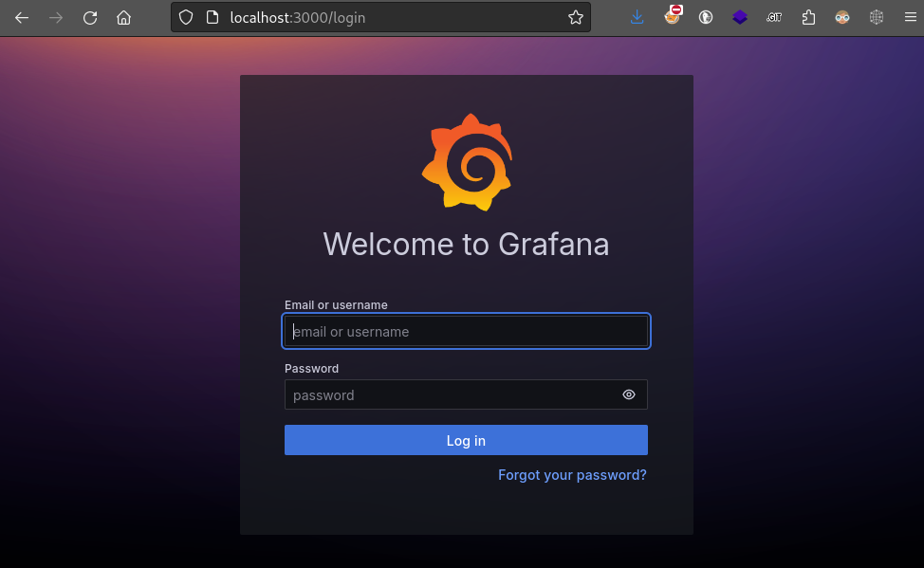Focus the email or username field
The width and height of the screenshot is (924, 568).
(466, 331)
